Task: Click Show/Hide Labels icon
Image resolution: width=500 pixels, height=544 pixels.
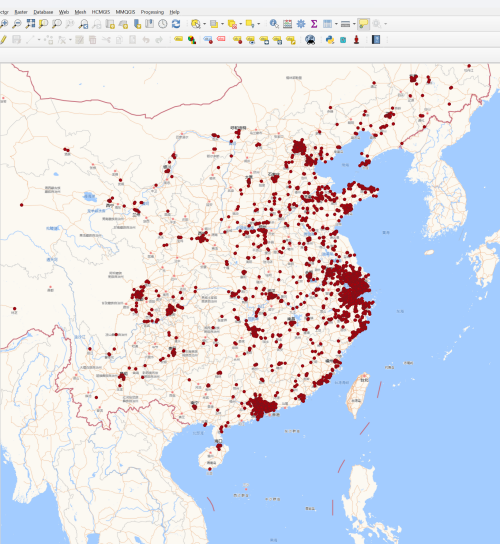Action: tap(251, 40)
